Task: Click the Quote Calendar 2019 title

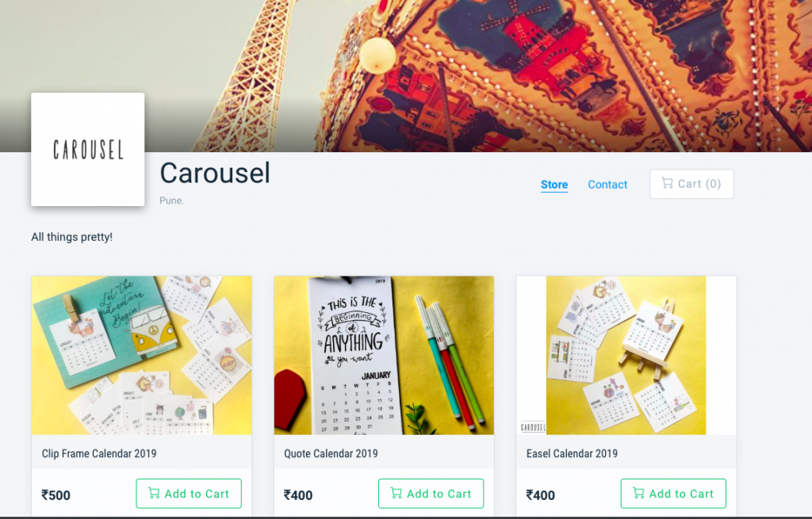Action: click(x=331, y=454)
